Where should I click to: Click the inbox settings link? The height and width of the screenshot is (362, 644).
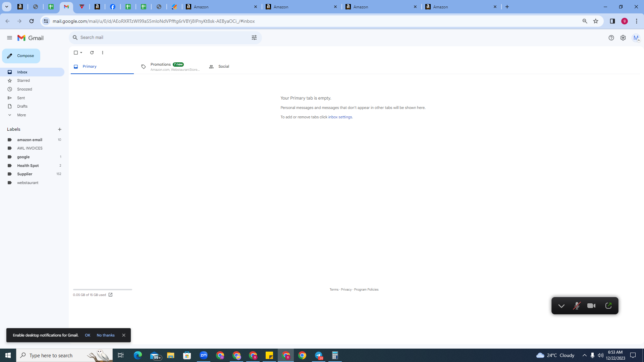coord(340,117)
